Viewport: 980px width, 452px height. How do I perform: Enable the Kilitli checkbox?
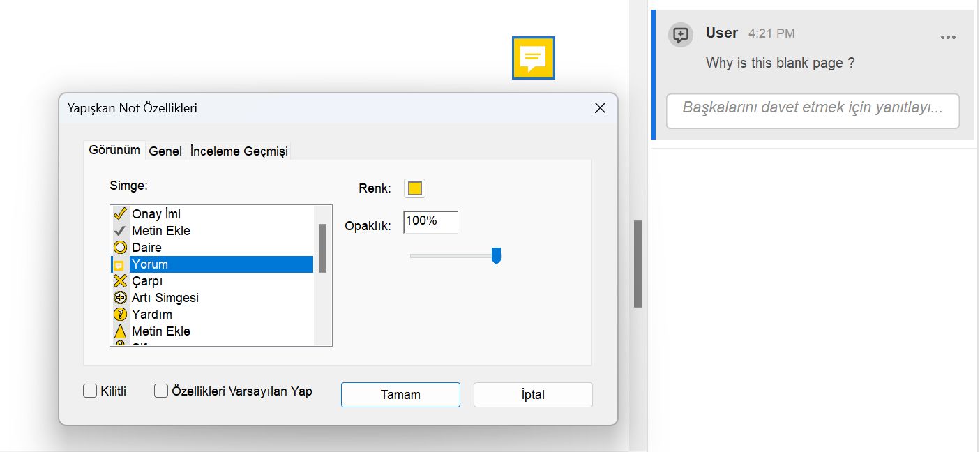tap(90, 391)
